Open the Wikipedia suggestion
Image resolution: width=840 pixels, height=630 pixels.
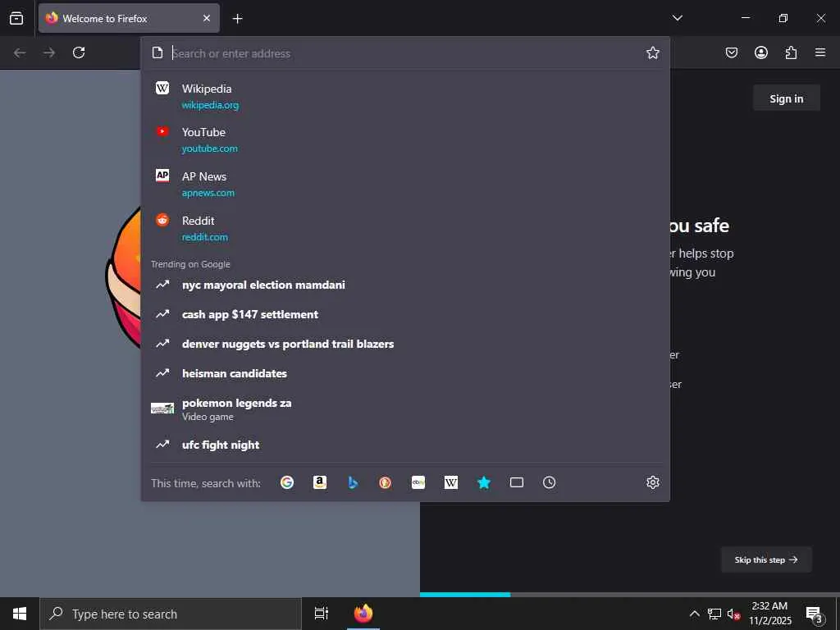point(405,96)
